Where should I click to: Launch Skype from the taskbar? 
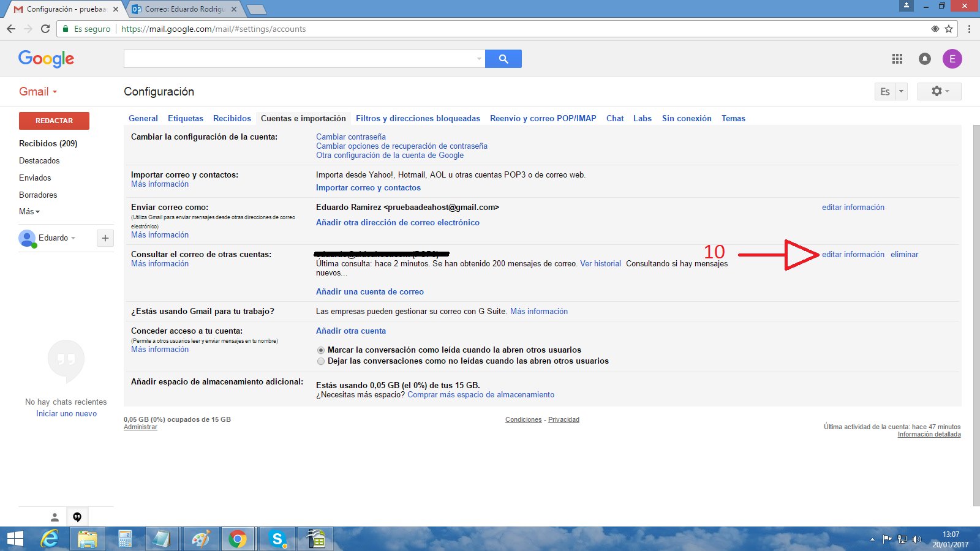pyautogui.click(x=277, y=539)
